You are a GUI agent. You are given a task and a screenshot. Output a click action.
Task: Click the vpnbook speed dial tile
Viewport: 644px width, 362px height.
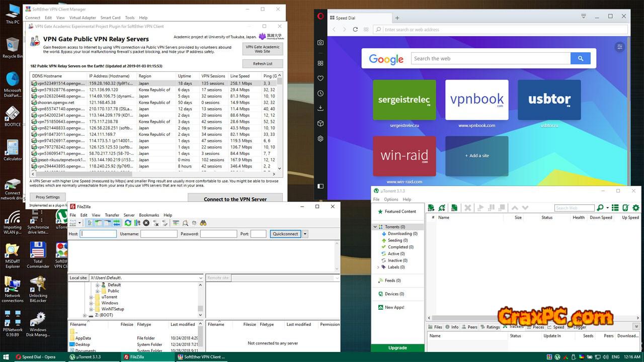click(x=476, y=100)
